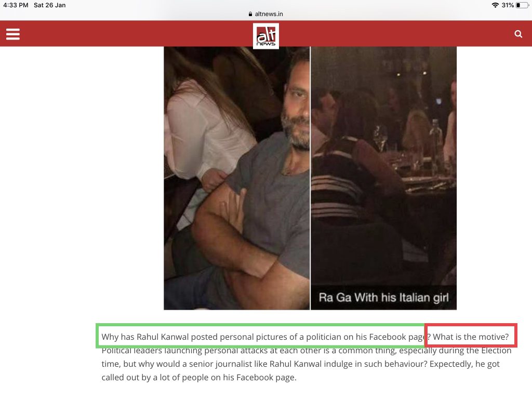Click line starting "Political leaders launching"
The width and height of the screenshot is (532, 399).
coord(307,351)
